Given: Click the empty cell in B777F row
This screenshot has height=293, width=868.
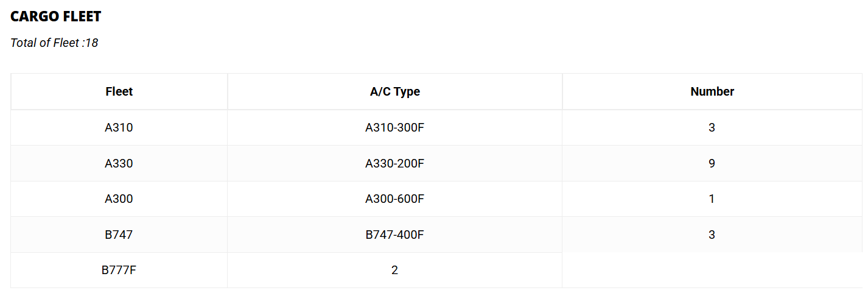Looking at the screenshot, I should [712, 270].
